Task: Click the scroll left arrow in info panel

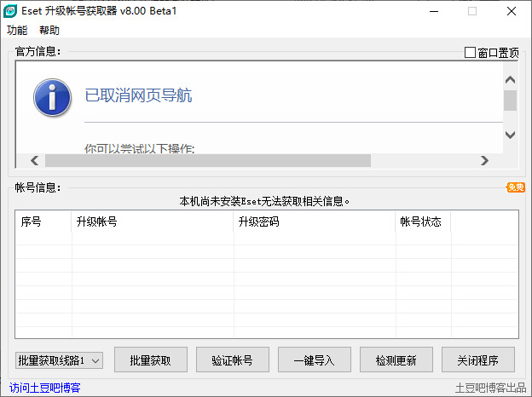Action: click(35, 160)
